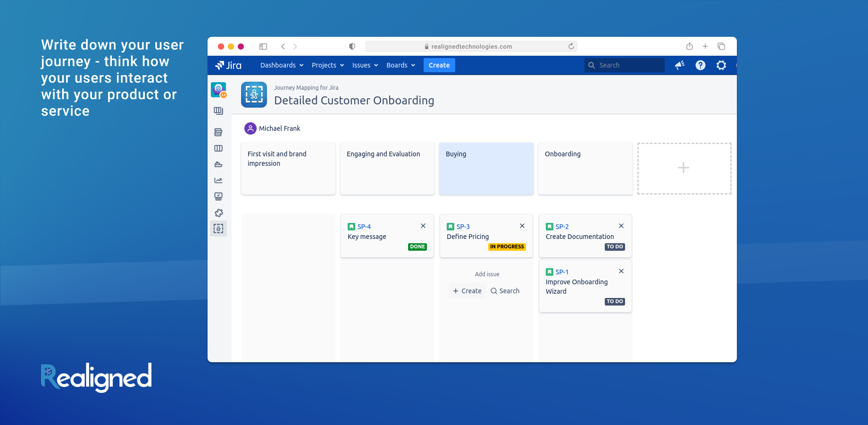
Task: Click the issue type icon on SP-3
Action: click(451, 227)
